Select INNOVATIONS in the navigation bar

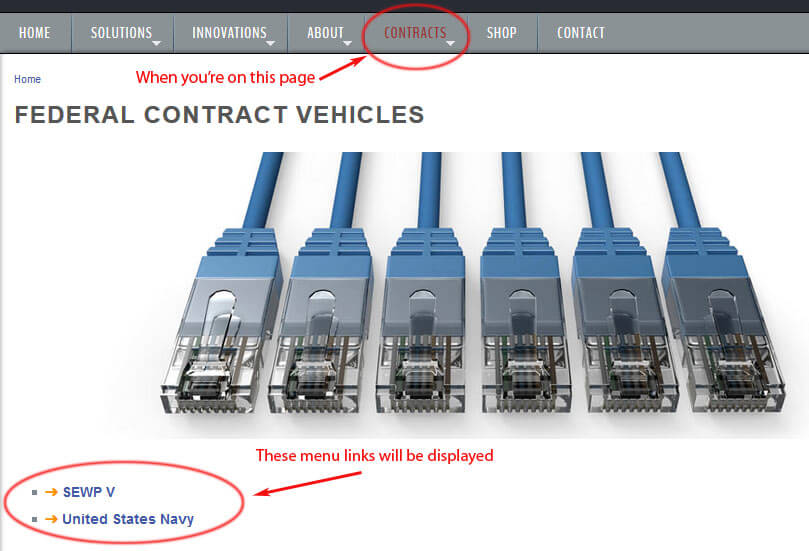(x=229, y=33)
